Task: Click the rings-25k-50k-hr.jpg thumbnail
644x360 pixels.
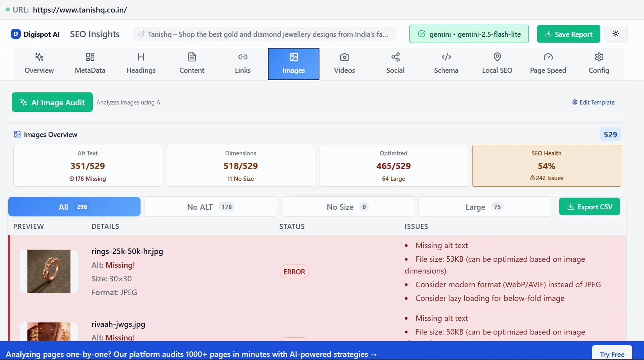Action: coord(49,271)
